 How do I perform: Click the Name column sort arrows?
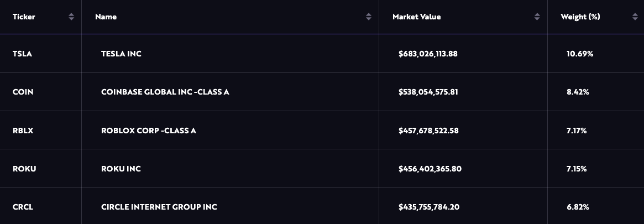point(369,17)
